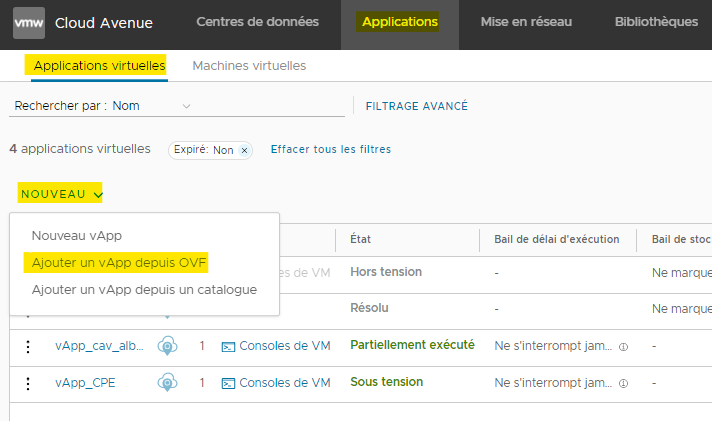Viewport: 712px width, 421px height.
Task: Open the vApp_CPE row actions menu
Action: click(x=28, y=383)
